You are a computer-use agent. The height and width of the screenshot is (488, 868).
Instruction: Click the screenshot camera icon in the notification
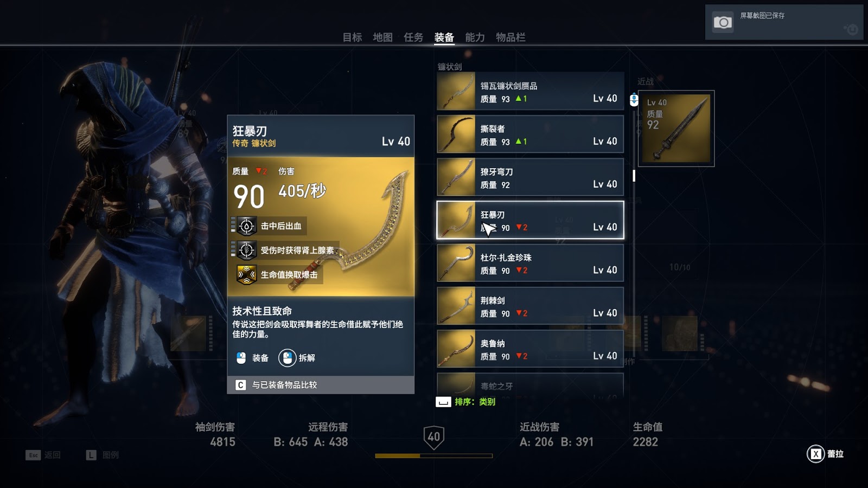tap(723, 22)
